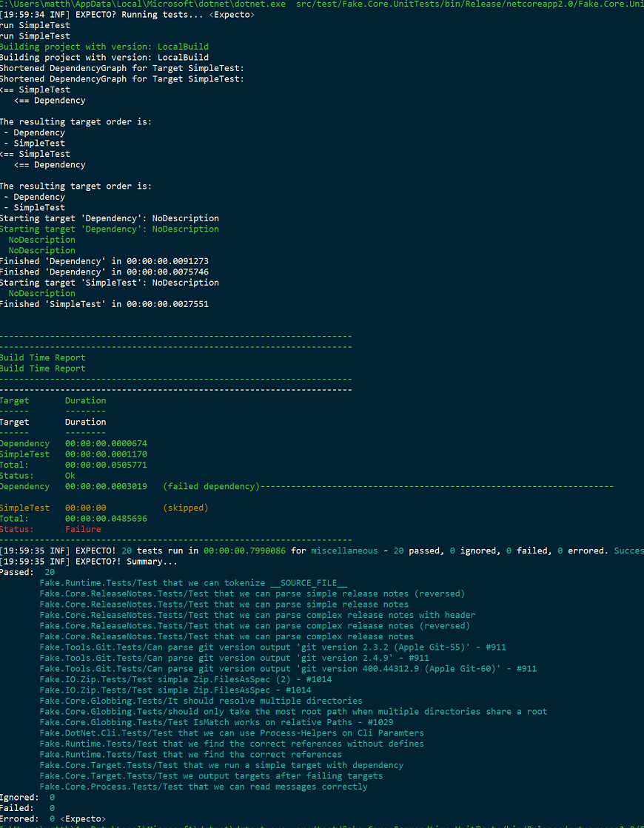Select the dotnet.exe command path at the top
Image resolution: width=644 pixels, height=828 pixels.
click(143, 4)
